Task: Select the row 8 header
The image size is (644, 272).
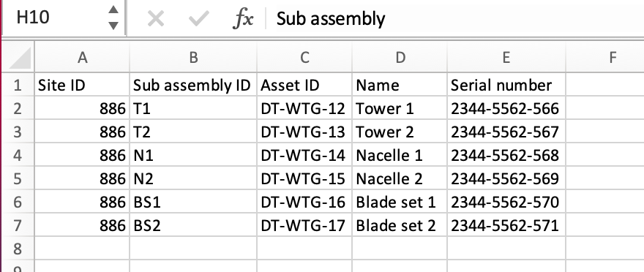Action: pyautogui.click(x=18, y=248)
